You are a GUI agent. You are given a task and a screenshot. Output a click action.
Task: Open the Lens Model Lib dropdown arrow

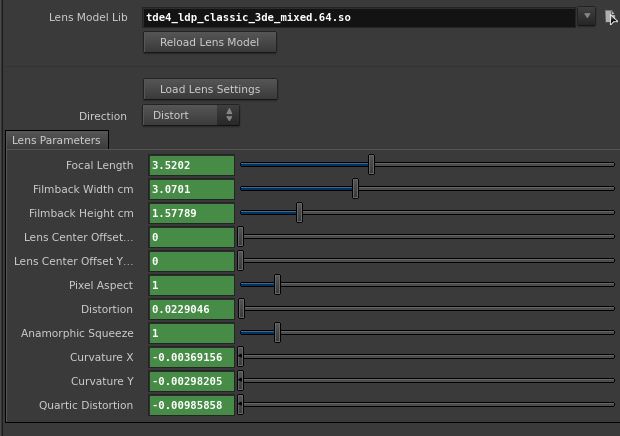[587, 17]
